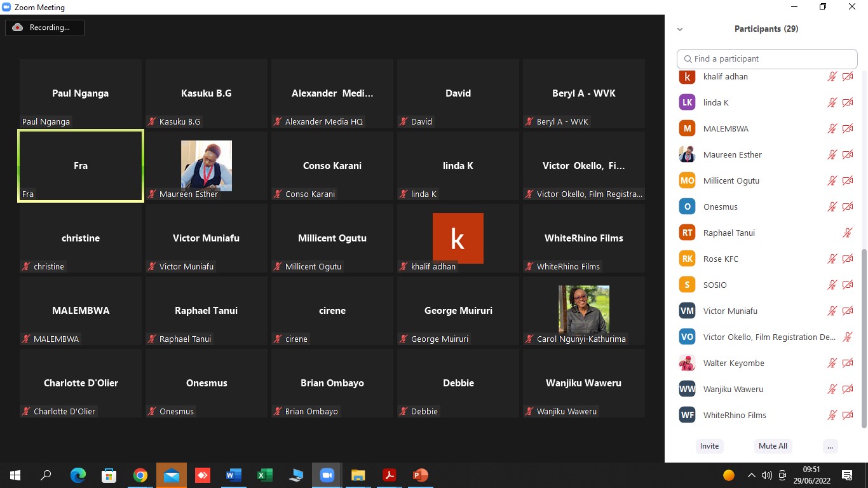Click MALEMBWA avatar in participants list
The width and height of the screenshot is (868, 488).
pos(687,129)
